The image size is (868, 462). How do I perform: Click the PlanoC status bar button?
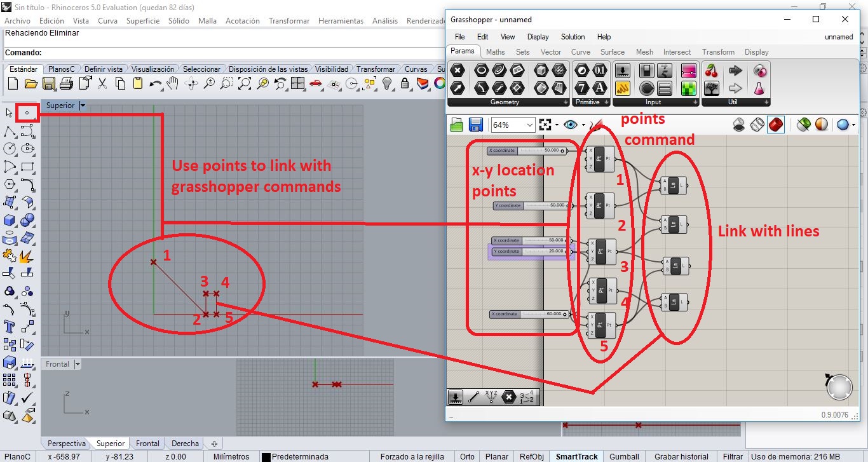[18, 456]
